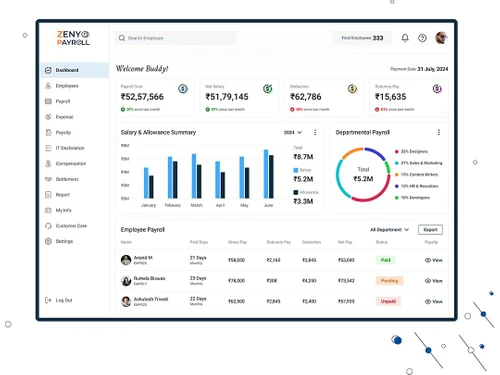This screenshot has width=500, height=375.
Task: Click the Content Writers legend entry
Action: click(x=416, y=174)
